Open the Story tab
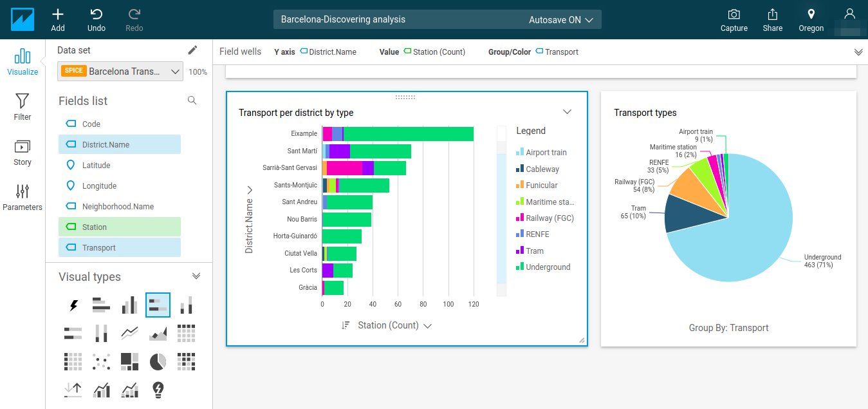This screenshot has height=409, width=868. coord(23,153)
